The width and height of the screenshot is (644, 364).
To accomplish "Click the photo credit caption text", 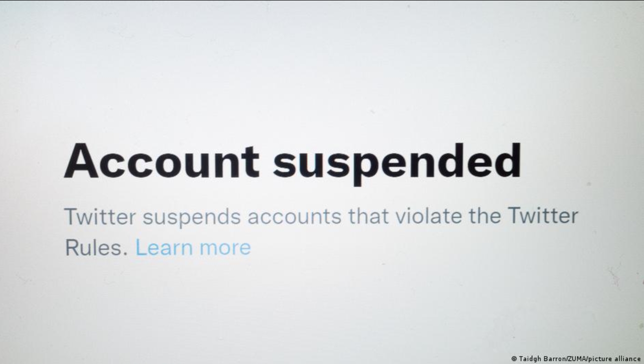I will tap(575, 358).
